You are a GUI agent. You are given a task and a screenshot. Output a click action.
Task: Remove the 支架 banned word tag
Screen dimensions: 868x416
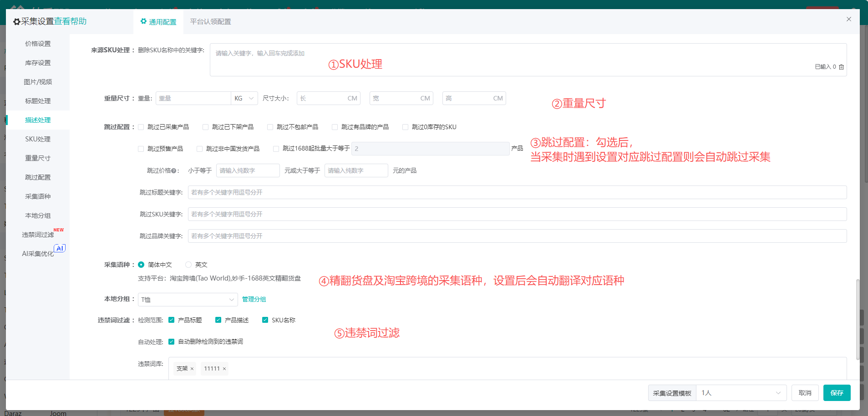point(192,369)
